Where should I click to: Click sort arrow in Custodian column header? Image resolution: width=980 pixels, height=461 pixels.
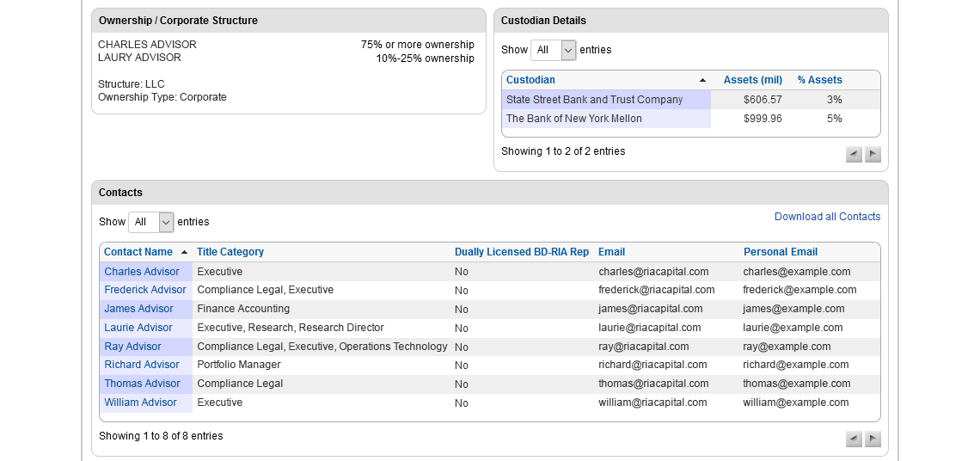coord(702,80)
